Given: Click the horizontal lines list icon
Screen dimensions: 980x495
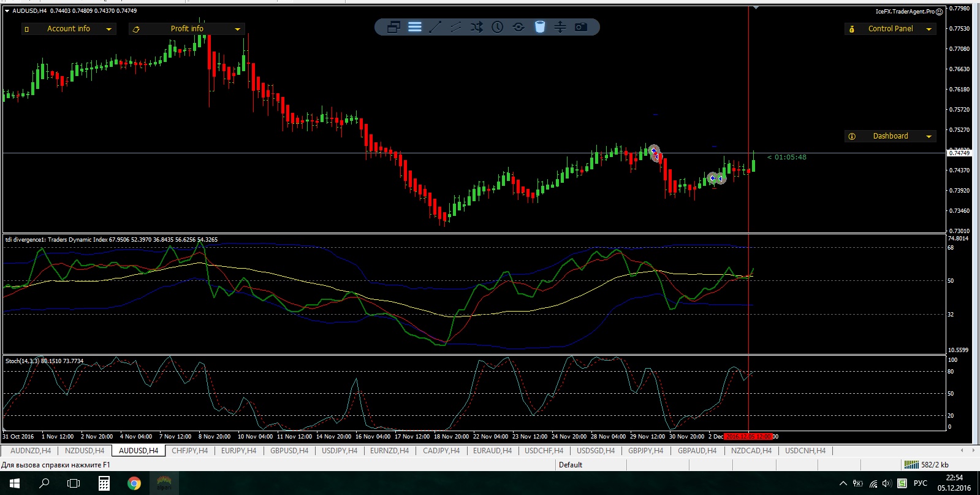Looking at the screenshot, I should click(x=415, y=27).
